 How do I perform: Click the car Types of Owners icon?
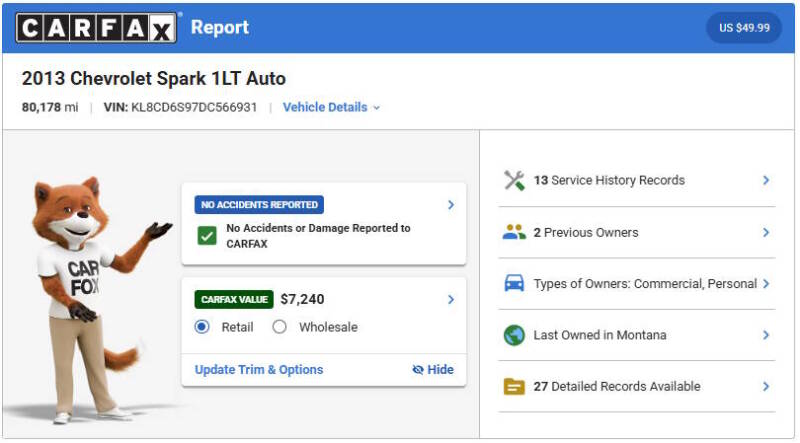[514, 283]
